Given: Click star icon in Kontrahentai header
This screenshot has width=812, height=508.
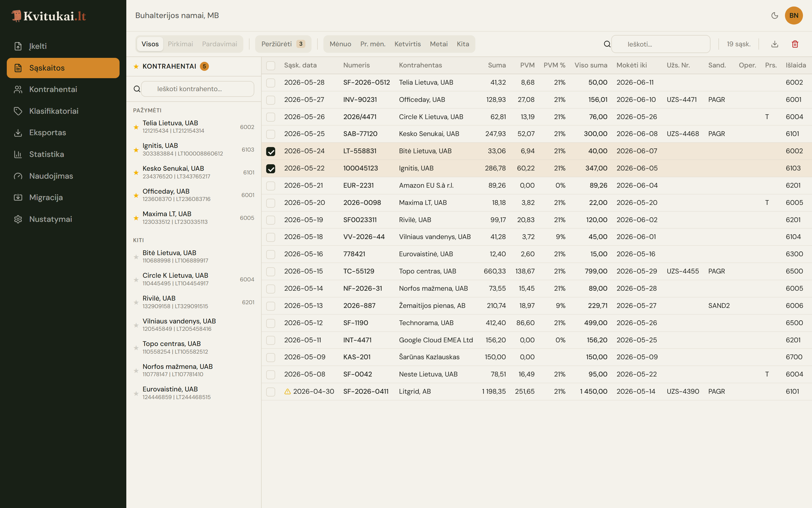Looking at the screenshot, I should (136, 67).
